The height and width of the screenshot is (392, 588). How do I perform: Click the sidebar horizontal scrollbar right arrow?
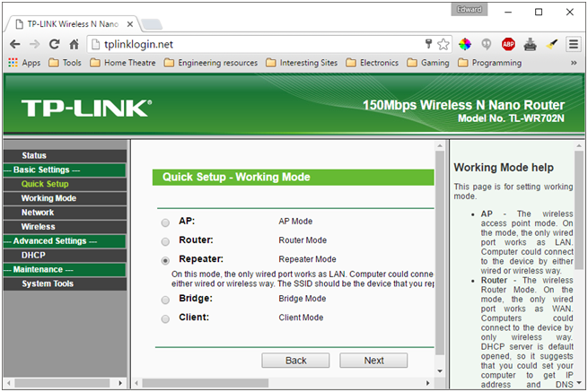(x=120, y=383)
